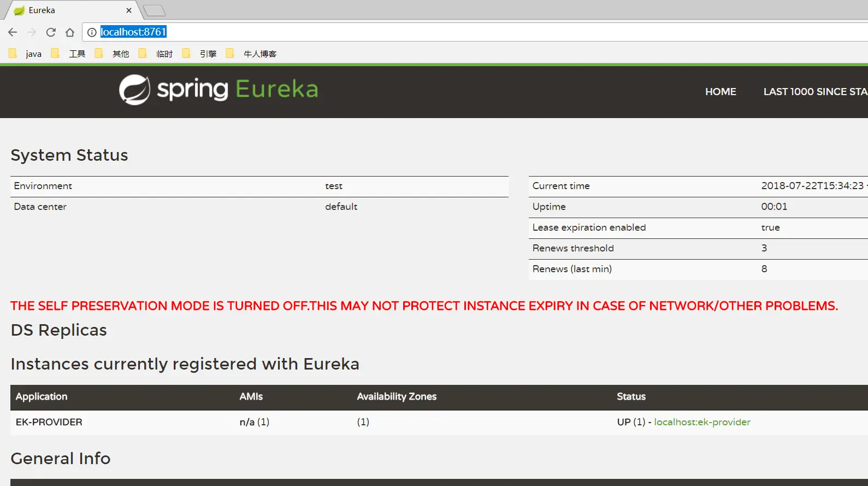Click the Availability Zones column header
The height and width of the screenshot is (486, 868).
(x=397, y=397)
